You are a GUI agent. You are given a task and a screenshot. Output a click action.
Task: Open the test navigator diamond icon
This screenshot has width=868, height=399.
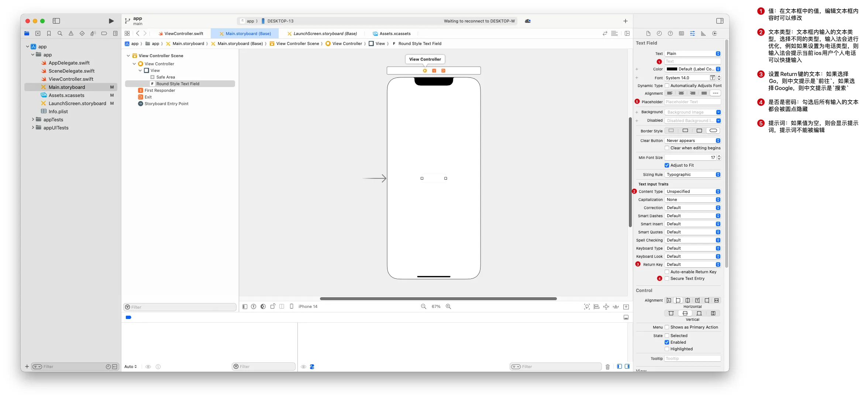(82, 34)
